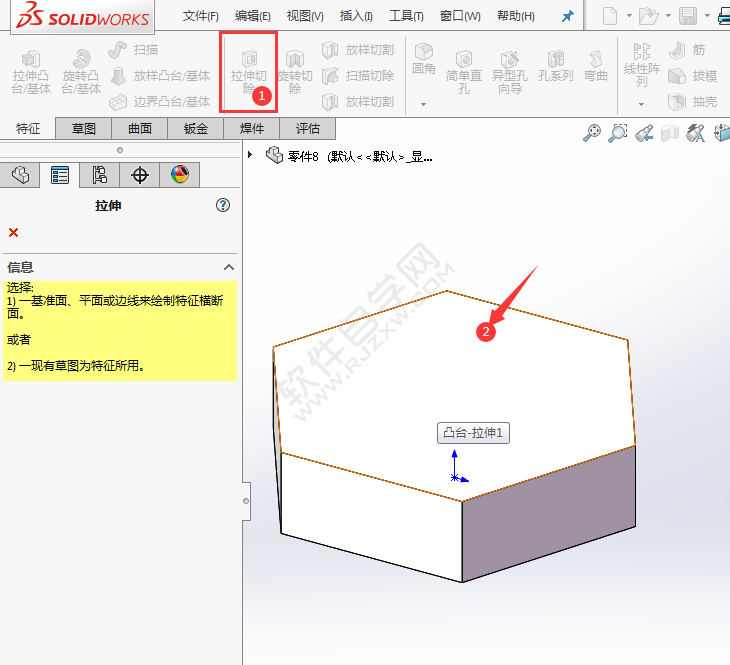Switch to the 钣金 tab

point(196,129)
